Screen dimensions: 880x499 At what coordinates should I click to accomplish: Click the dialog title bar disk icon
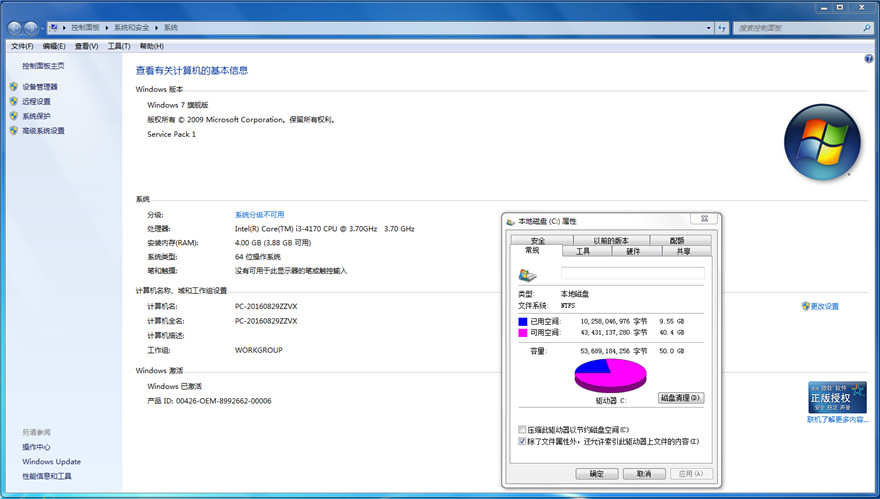tap(511, 221)
